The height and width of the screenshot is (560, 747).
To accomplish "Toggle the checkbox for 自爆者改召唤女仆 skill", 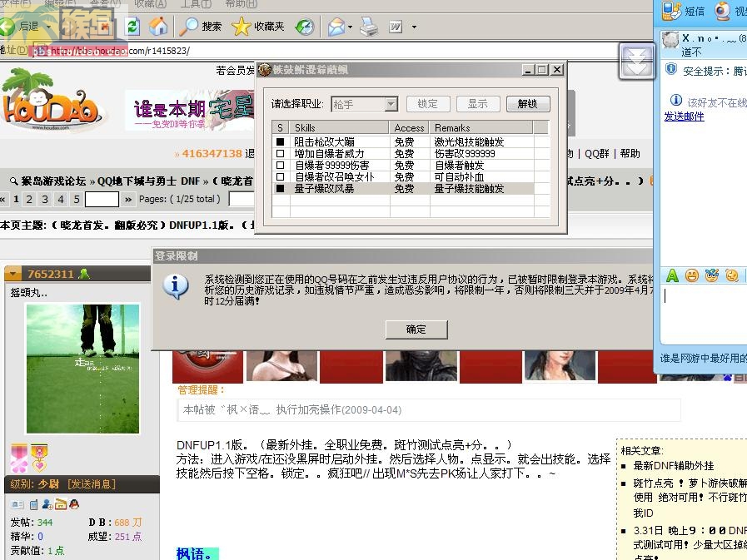I will 280,176.
